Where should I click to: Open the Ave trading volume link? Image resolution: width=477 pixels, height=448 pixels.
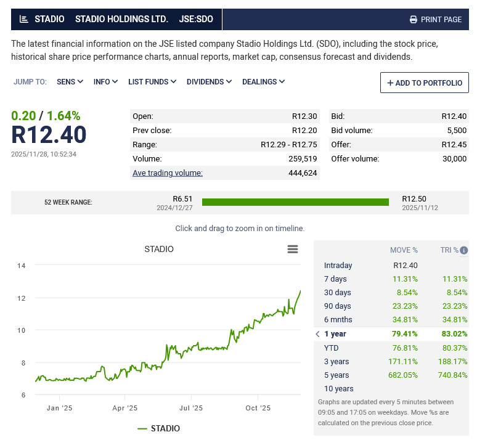coord(168,173)
